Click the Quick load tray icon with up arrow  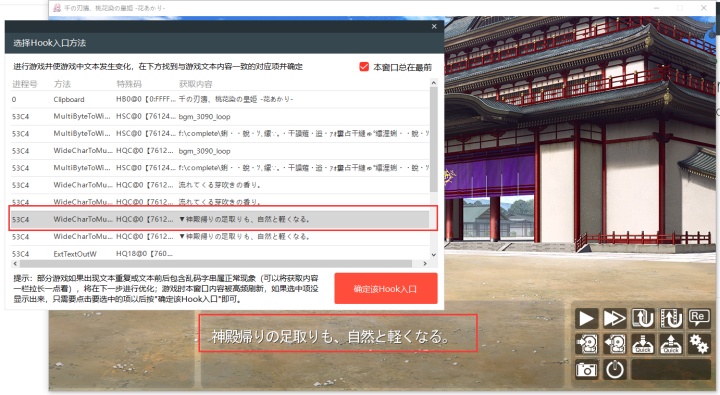671,344
